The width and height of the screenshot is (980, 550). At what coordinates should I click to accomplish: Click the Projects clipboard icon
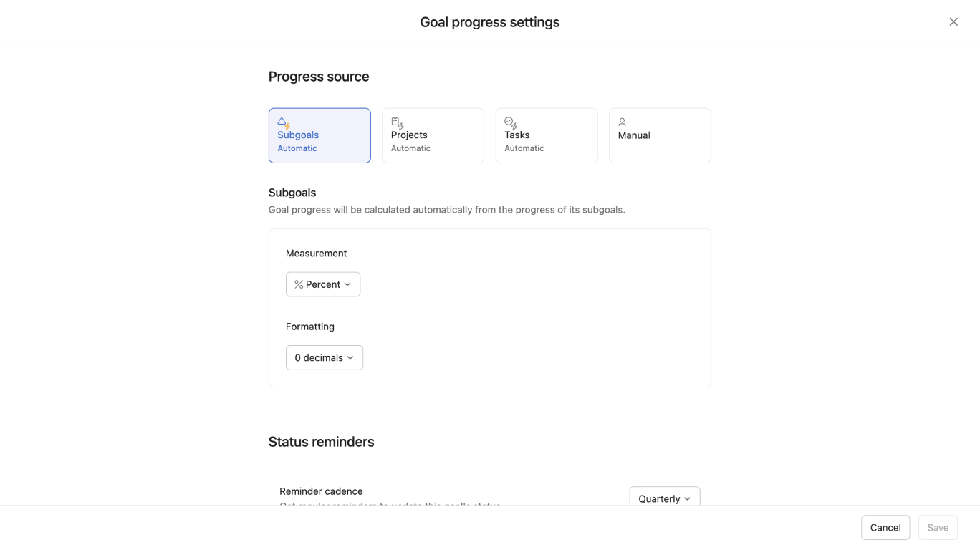[396, 122]
